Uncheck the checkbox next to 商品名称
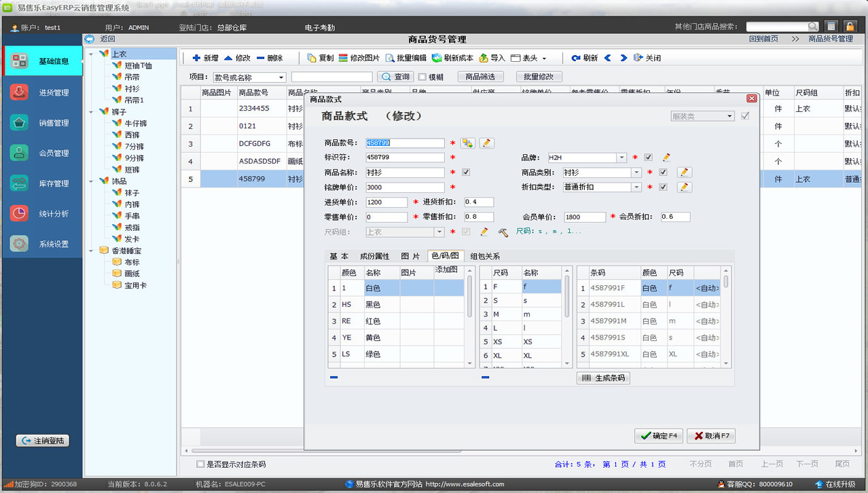Screen dimensions: 868x493 click(x=465, y=172)
